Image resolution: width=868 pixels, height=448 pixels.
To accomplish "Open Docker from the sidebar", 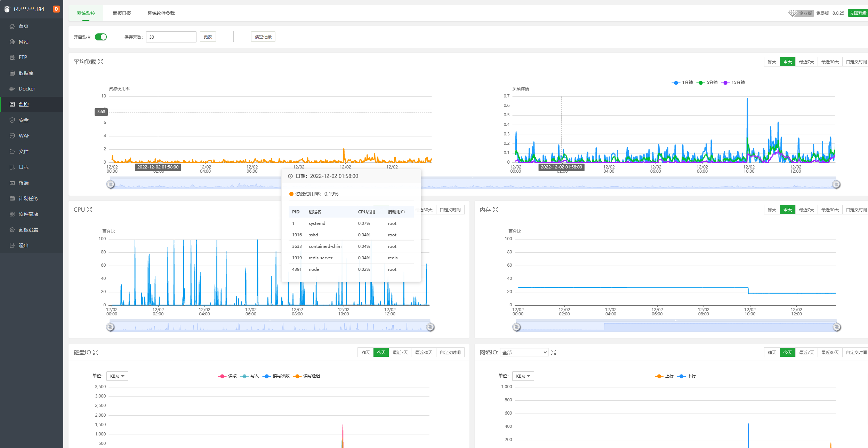I will 27,89.
